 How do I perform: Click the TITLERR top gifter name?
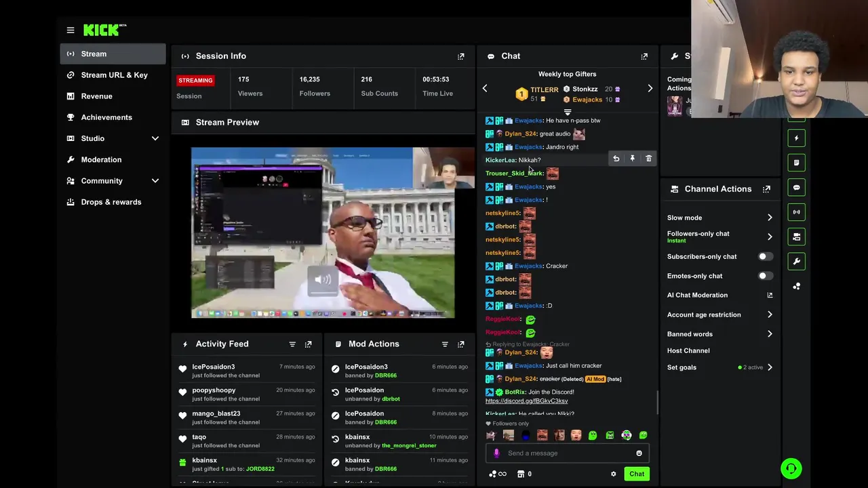tap(544, 89)
